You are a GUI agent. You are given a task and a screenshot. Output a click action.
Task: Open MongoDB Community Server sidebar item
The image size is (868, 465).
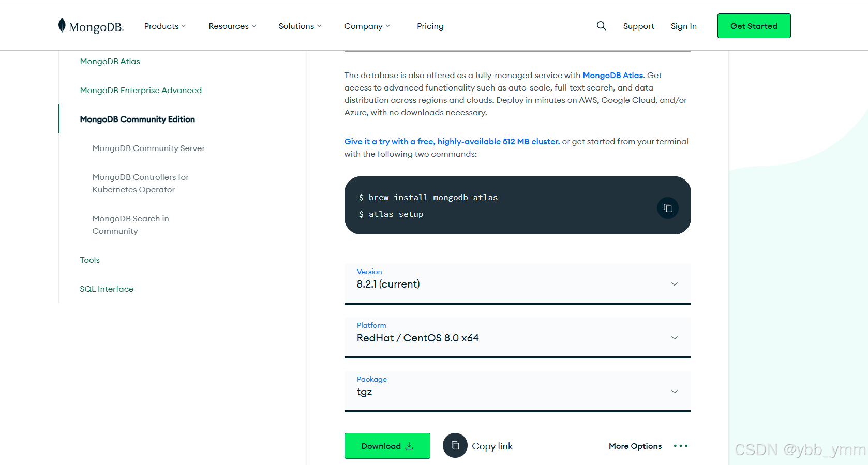(x=148, y=148)
